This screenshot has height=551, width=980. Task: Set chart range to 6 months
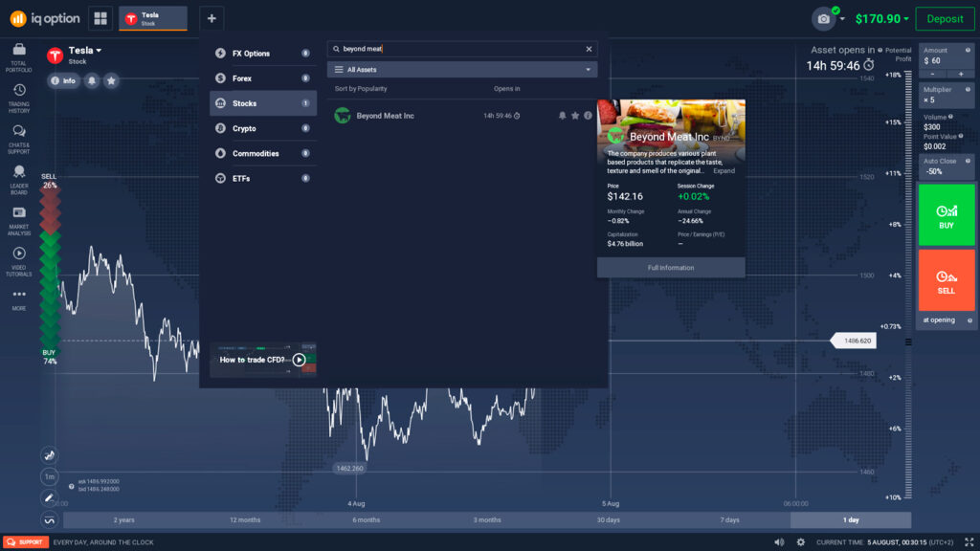(x=367, y=519)
